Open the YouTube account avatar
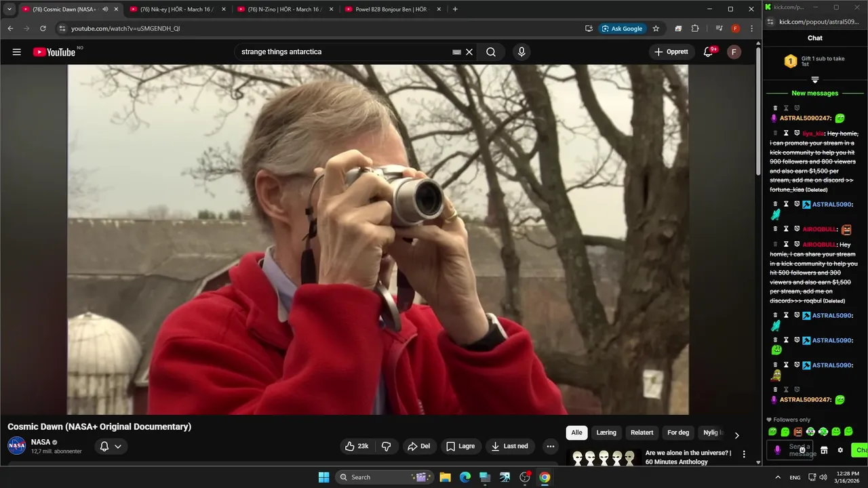 [734, 52]
